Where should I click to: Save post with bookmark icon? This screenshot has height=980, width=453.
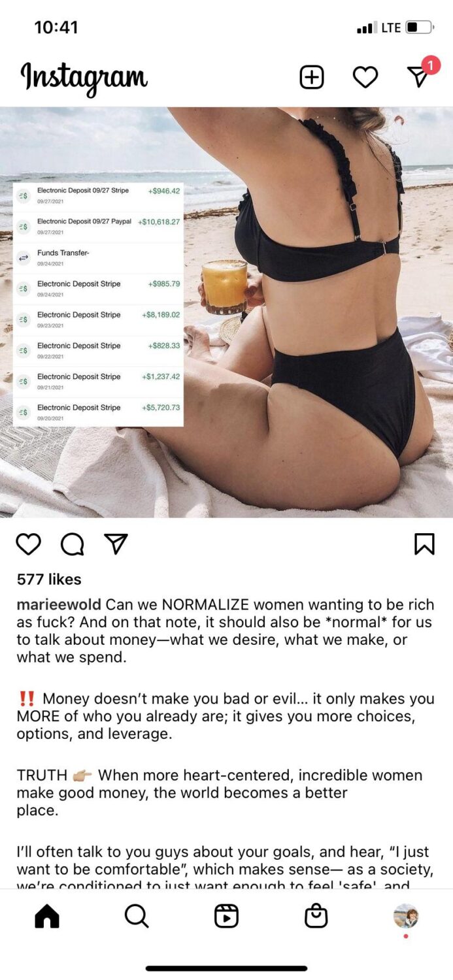[x=424, y=544]
